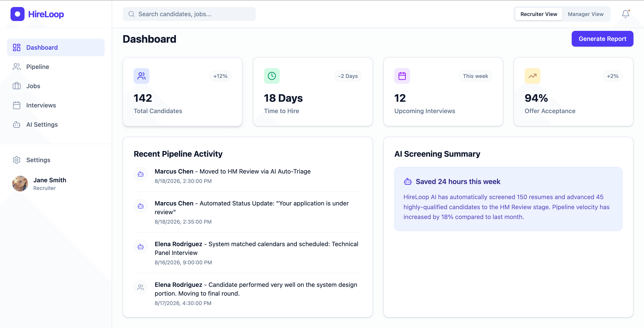Click the search magnifier icon

(131, 14)
